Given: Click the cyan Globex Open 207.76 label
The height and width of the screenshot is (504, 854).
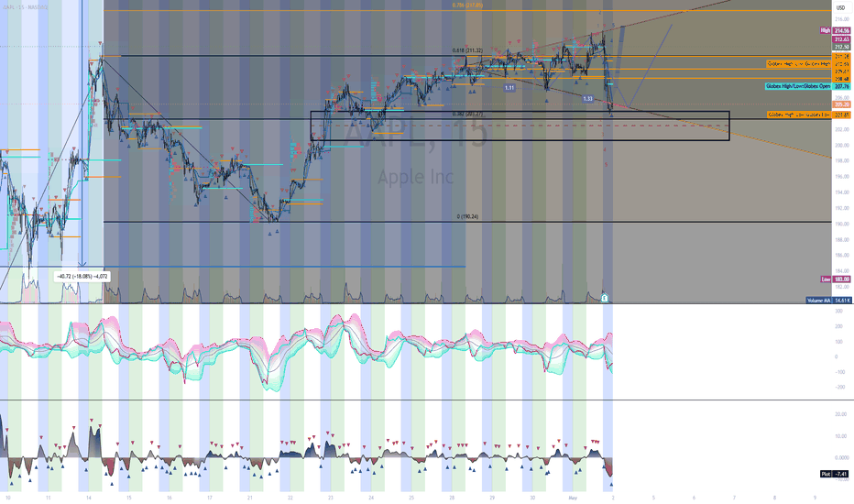Looking at the screenshot, I should point(807,86).
